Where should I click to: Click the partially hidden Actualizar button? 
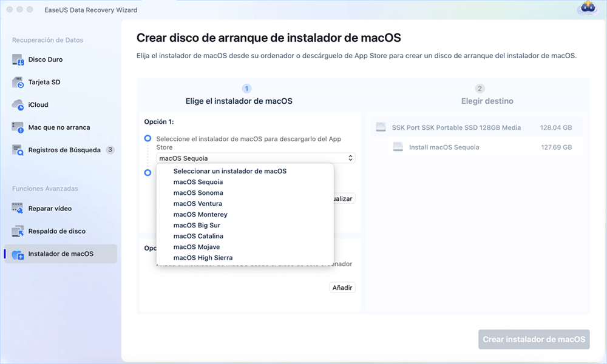click(x=344, y=198)
